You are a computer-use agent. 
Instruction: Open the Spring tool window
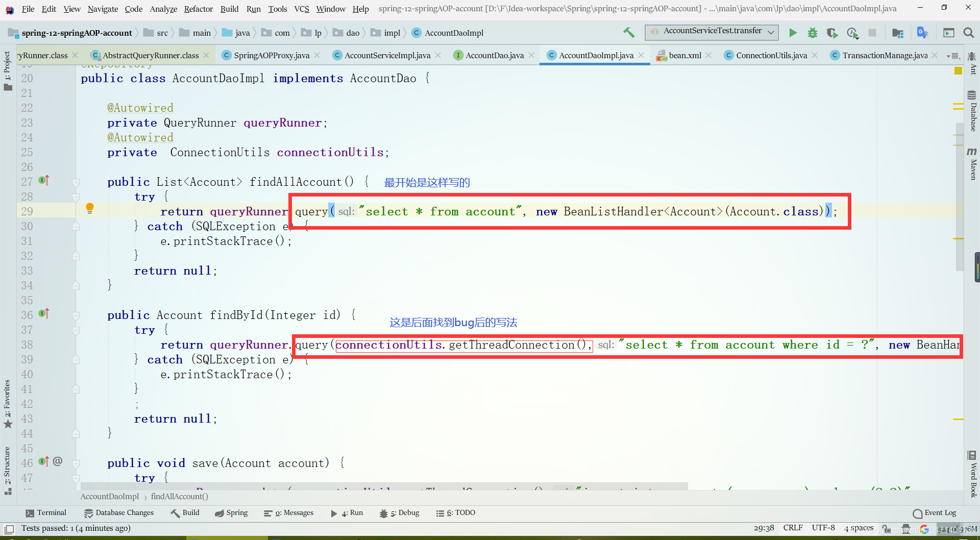[x=231, y=513]
